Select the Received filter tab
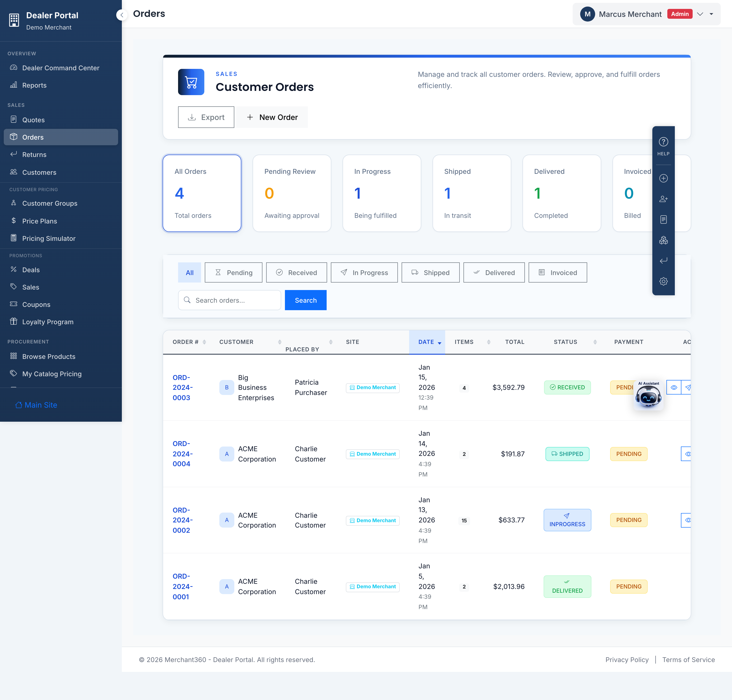The image size is (732, 700). [x=296, y=272]
